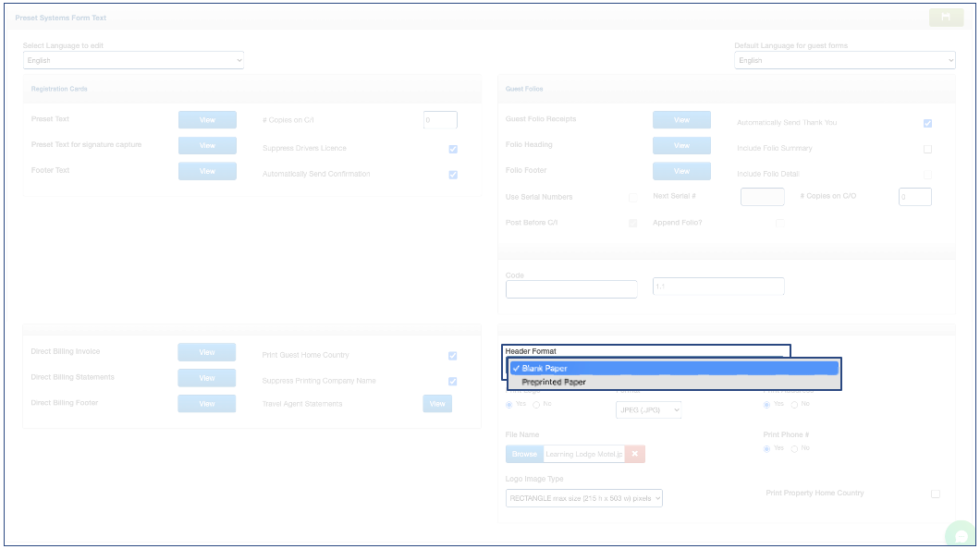Viewport: 980px width, 549px height.
Task: View Travel Agent Statements text
Action: tap(437, 404)
